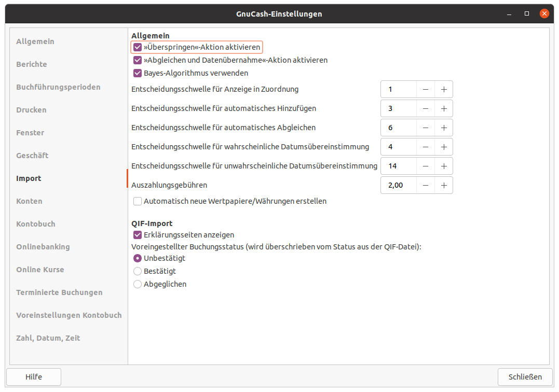559x392 pixels.
Task: Select the Bestätigt radio option
Action: pos(138,271)
